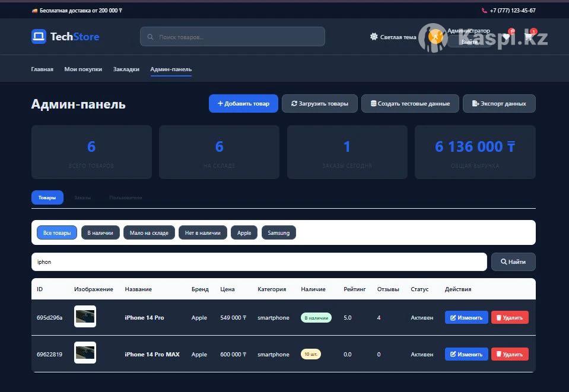This screenshot has height=392, width=569.
Task: Switch to light theme (Светлая тема)
Action: click(393, 37)
